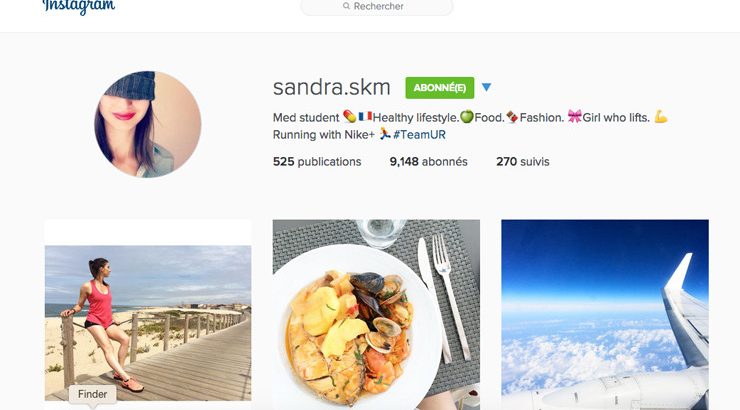Click the French flag emoji in bio

point(365,116)
